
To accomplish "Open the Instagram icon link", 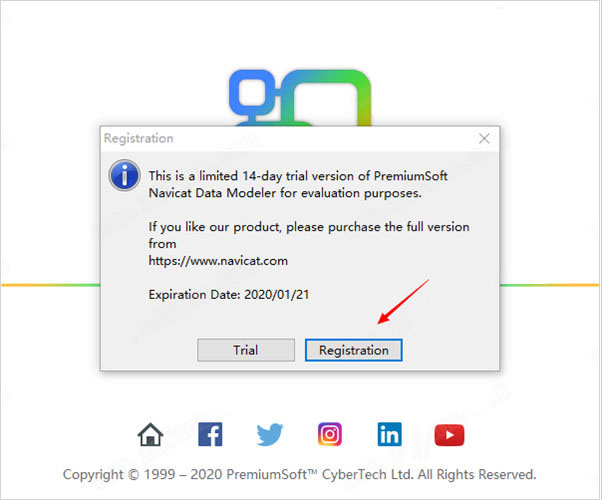I will click(330, 434).
